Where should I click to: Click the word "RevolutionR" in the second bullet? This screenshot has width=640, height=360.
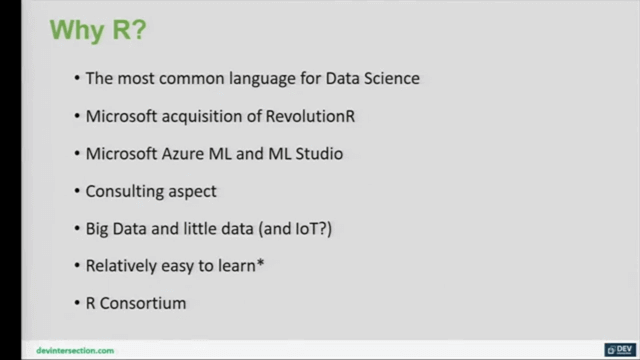coord(310,116)
